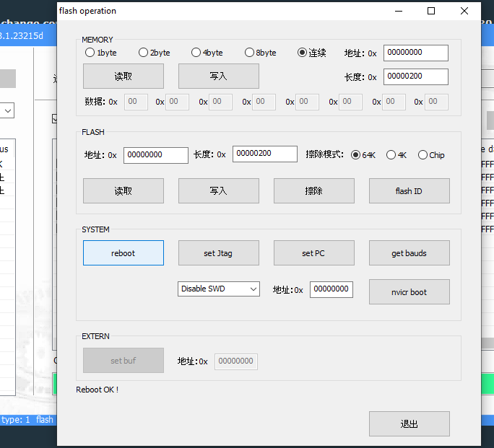Image resolution: width=494 pixels, height=448 pixels.
Task: Click the flash ID button
Action: point(409,191)
